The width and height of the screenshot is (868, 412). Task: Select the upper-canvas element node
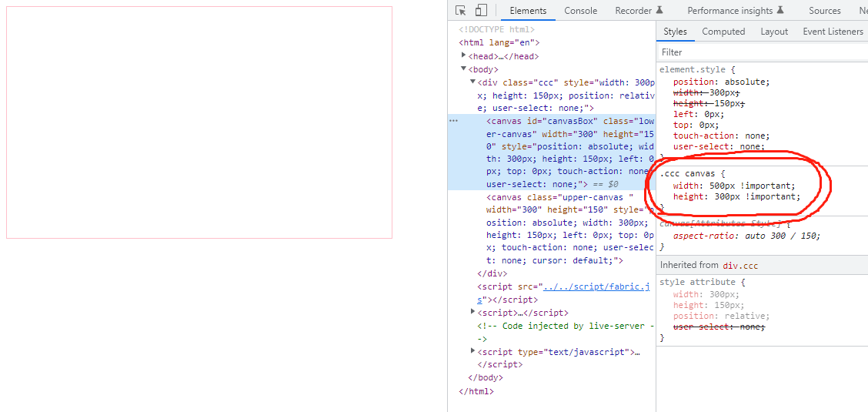570,229
